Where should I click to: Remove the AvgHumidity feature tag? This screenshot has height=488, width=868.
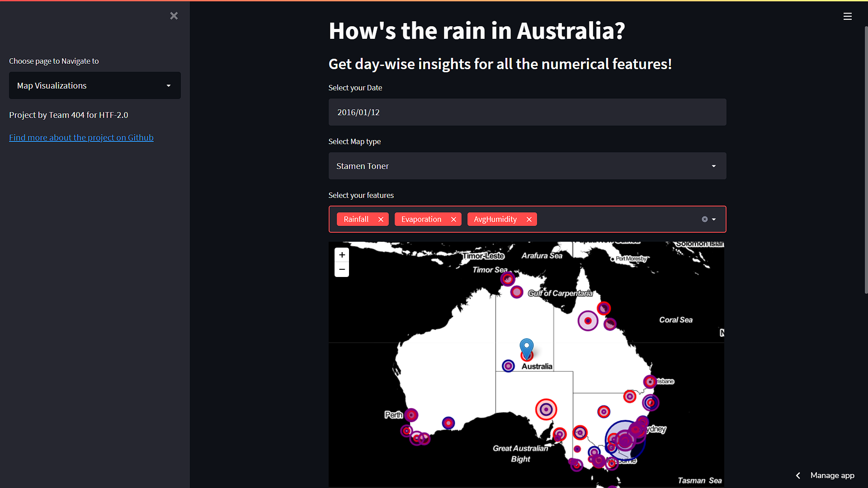pyautogui.click(x=528, y=219)
